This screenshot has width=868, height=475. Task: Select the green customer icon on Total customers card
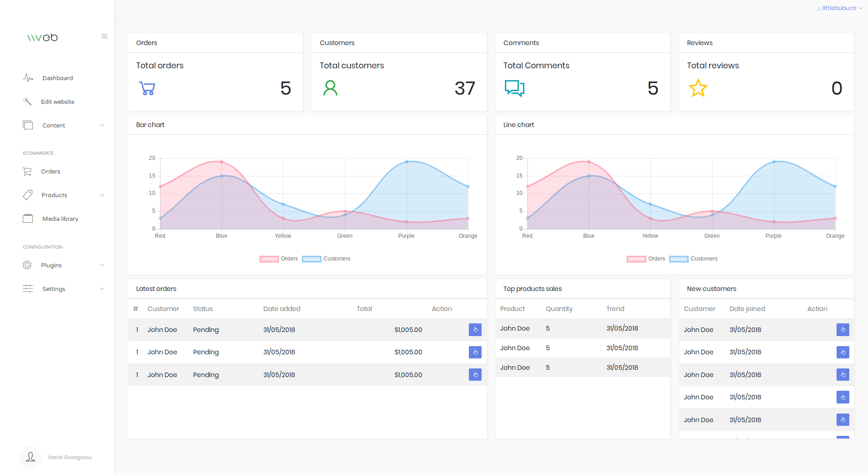pyautogui.click(x=330, y=88)
